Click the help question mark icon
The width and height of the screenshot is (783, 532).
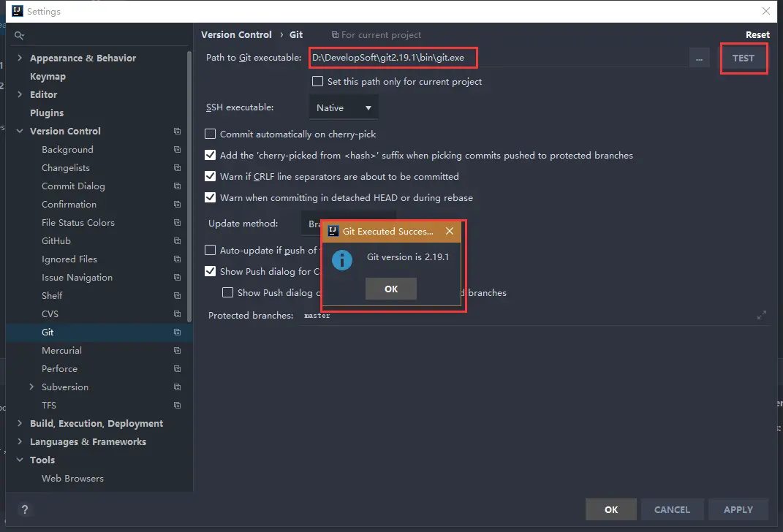[24, 509]
